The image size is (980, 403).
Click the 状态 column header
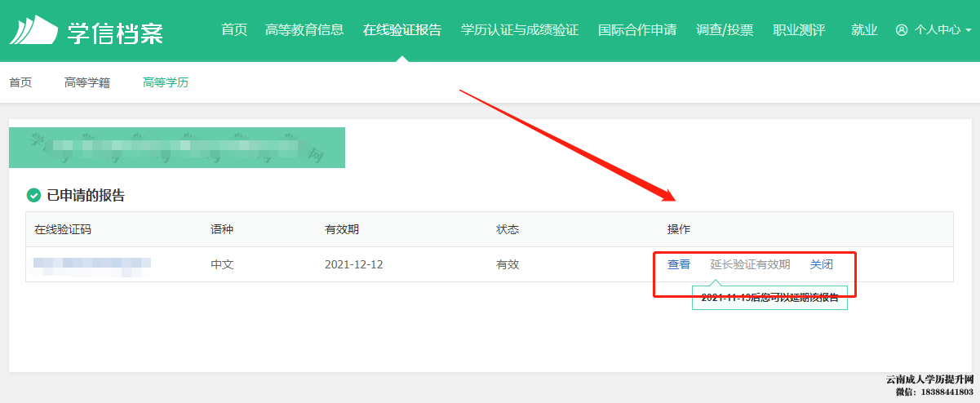[508, 229]
